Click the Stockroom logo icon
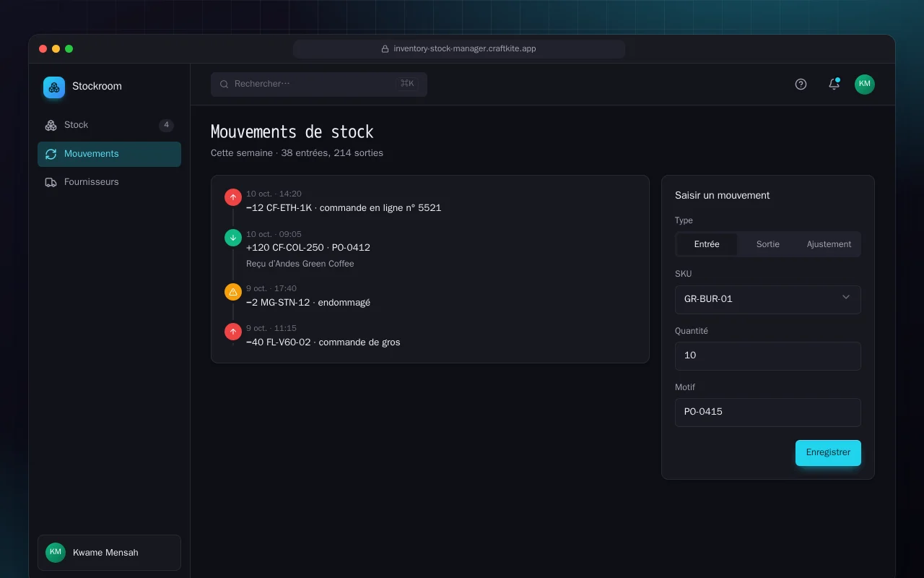924x578 pixels. 54,87
